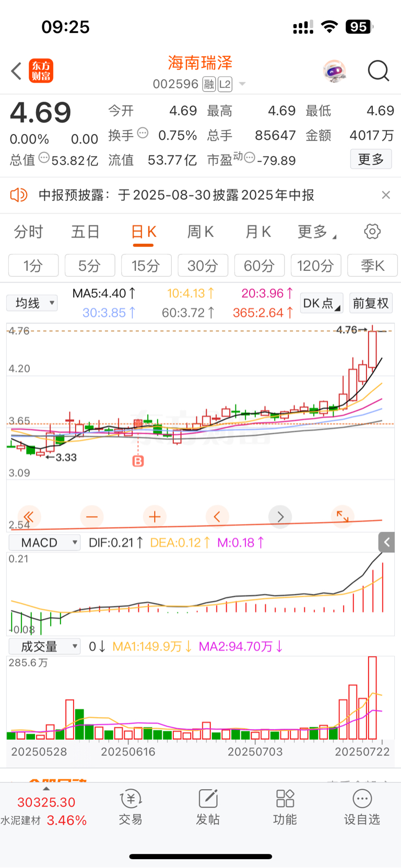Select the 5分 period button

click(x=90, y=266)
